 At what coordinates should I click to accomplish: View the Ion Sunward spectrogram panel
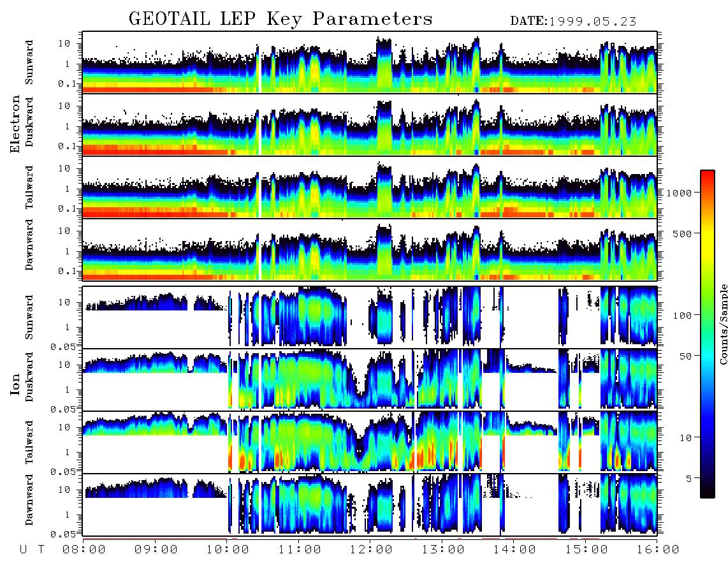(x=370, y=317)
